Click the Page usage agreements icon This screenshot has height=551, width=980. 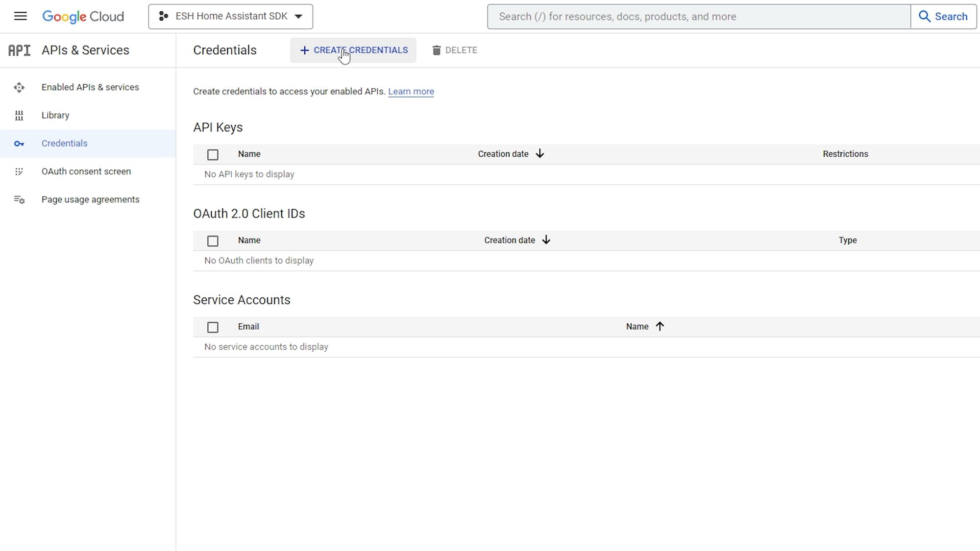19,199
